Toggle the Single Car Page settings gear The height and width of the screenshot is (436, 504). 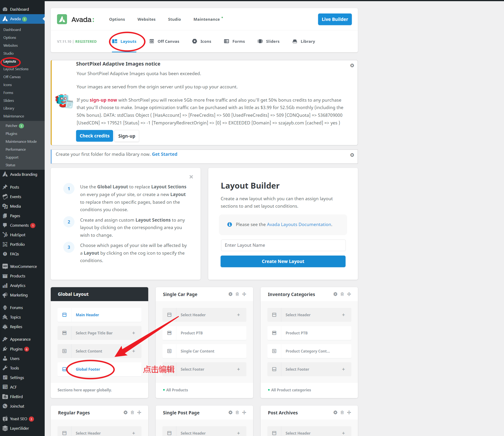pyautogui.click(x=230, y=294)
